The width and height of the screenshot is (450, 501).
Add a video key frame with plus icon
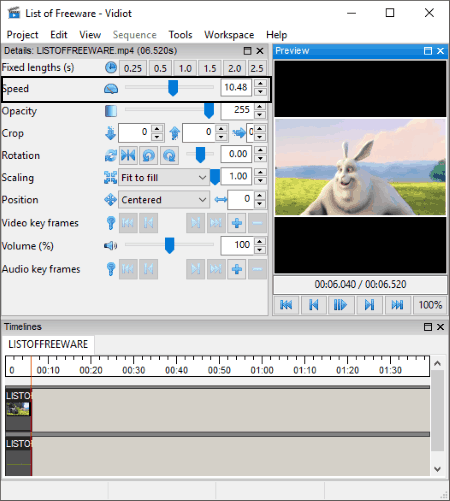pyautogui.click(x=237, y=223)
